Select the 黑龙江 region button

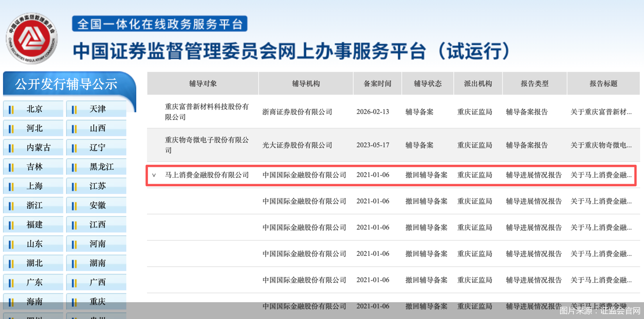(x=96, y=167)
